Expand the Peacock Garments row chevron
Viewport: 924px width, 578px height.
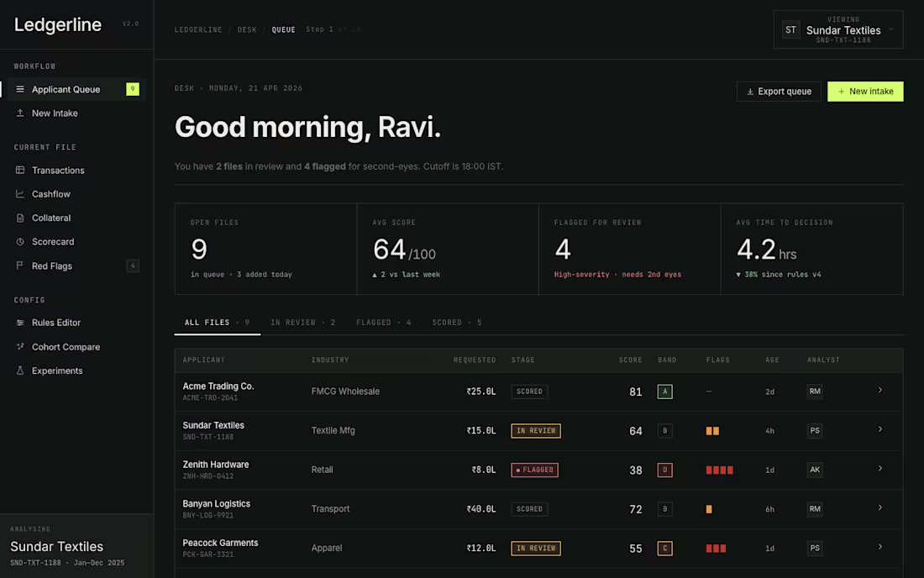[879, 547]
